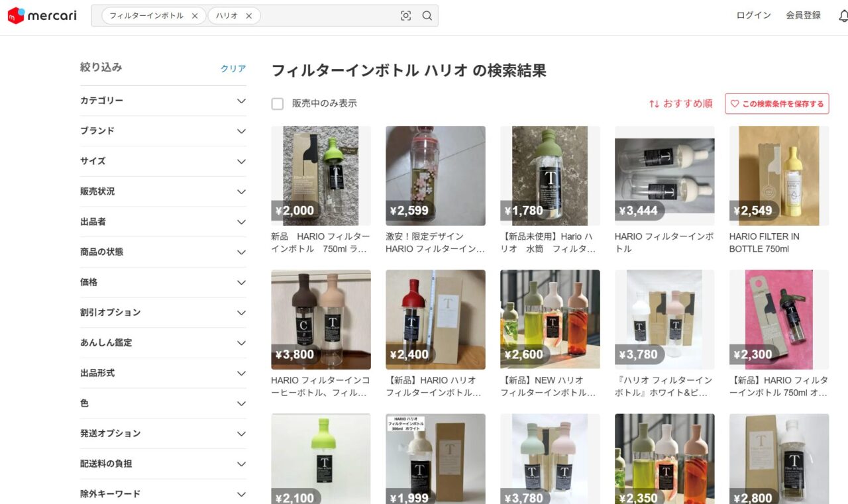Expand the 配送料の負担 filter
This screenshot has width=848, height=504.
pos(163,464)
